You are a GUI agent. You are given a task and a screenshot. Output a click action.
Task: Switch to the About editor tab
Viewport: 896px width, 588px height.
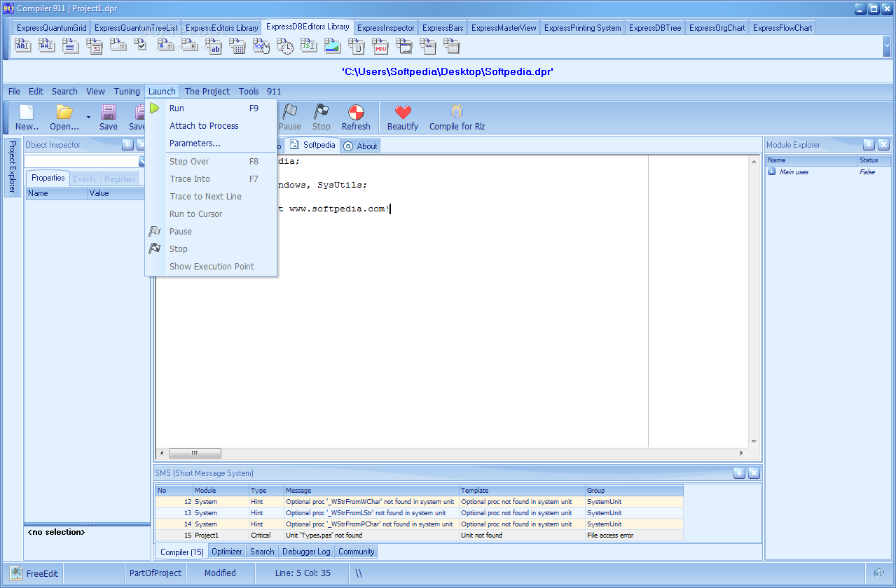[361, 146]
